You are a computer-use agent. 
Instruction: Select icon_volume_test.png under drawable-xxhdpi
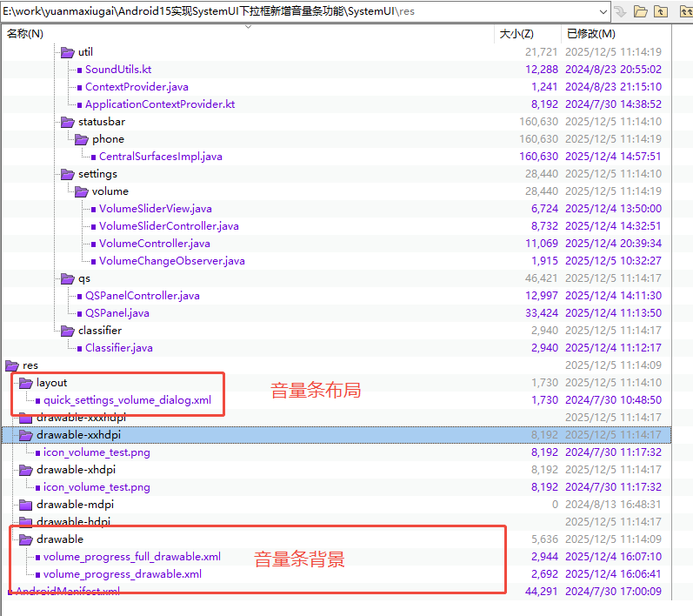click(97, 452)
